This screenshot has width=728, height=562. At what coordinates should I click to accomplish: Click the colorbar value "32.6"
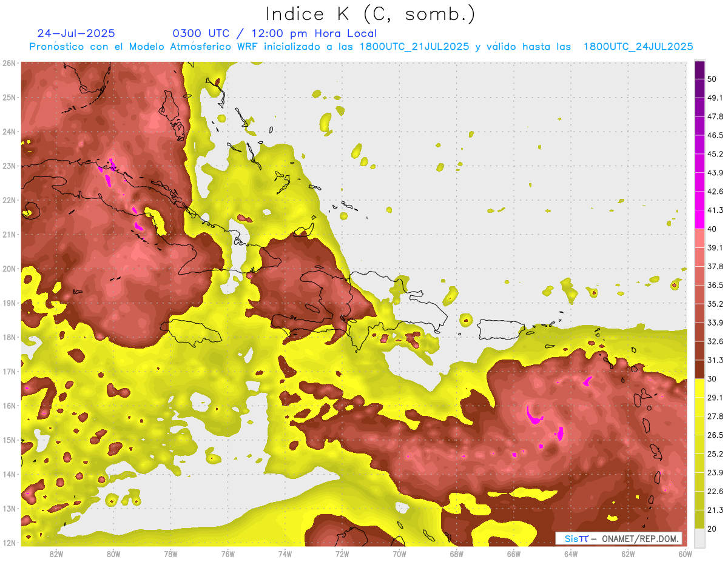(715, 341)
